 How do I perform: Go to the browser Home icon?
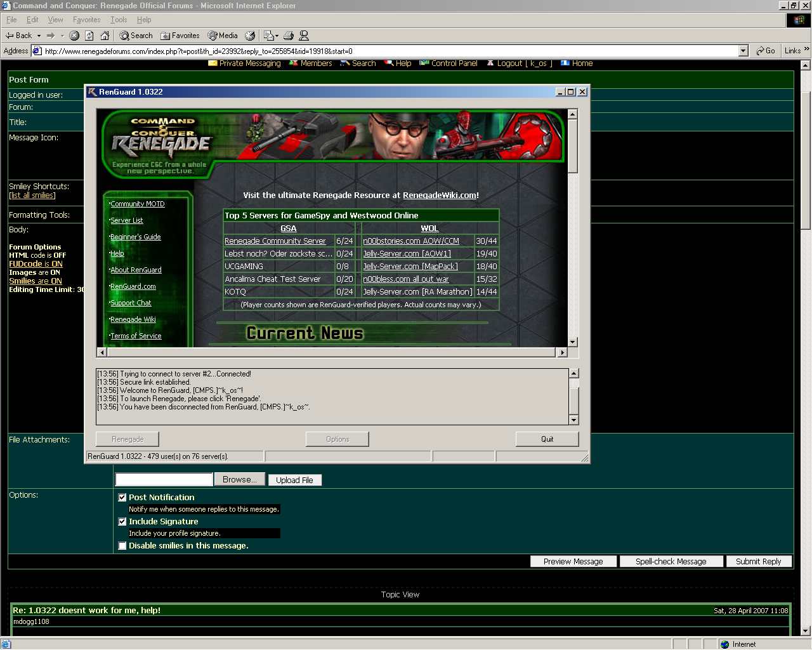tap(105, 36)
